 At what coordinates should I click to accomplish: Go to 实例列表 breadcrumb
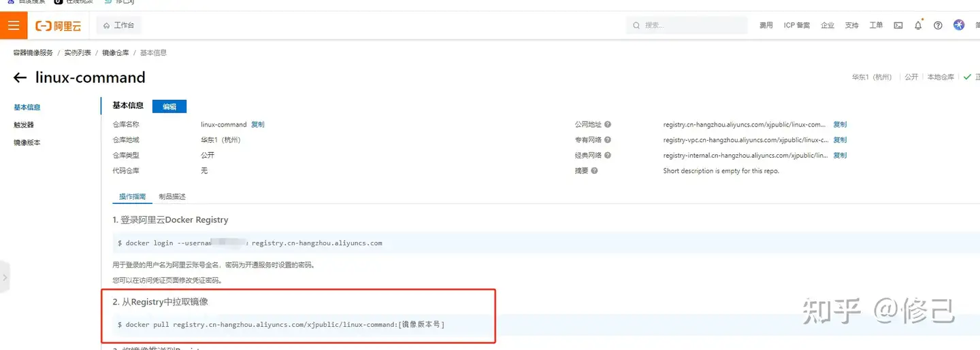[x=78, y=52]
